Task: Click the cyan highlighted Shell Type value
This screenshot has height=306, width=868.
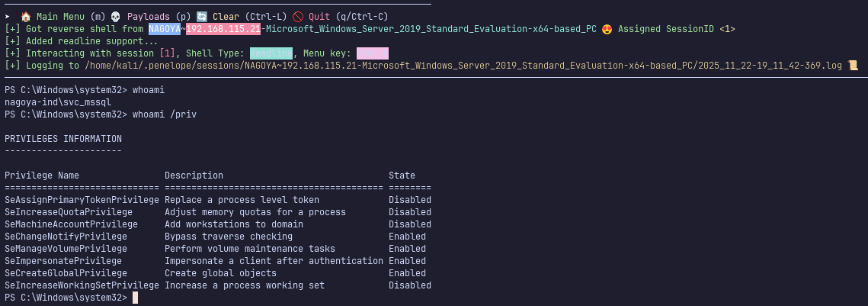Action: click(271, 53)
